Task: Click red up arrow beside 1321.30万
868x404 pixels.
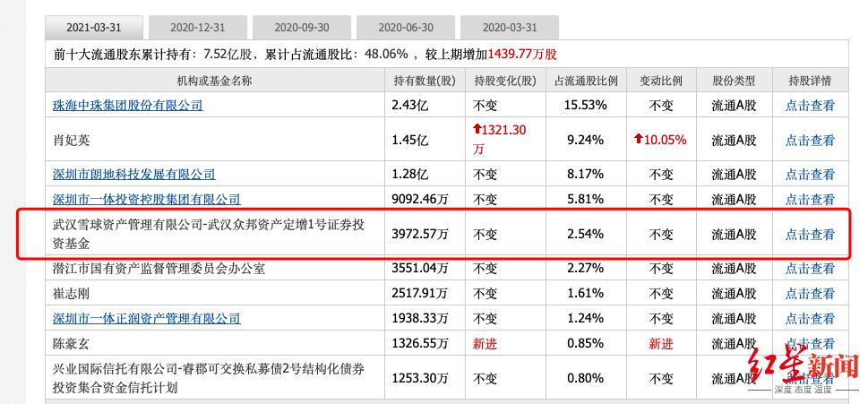Action: click(478, 131)
